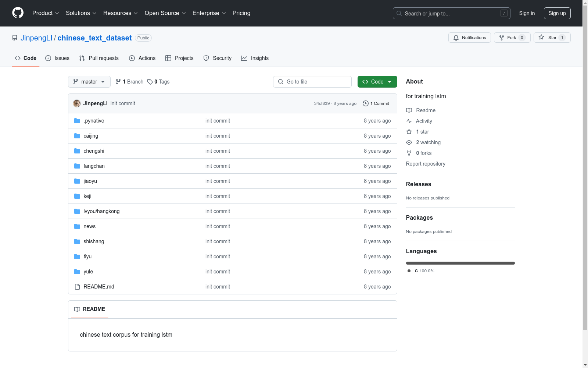Open the Product dropdown menu
This screenshot has height=368, width=588.
[46, 13]
